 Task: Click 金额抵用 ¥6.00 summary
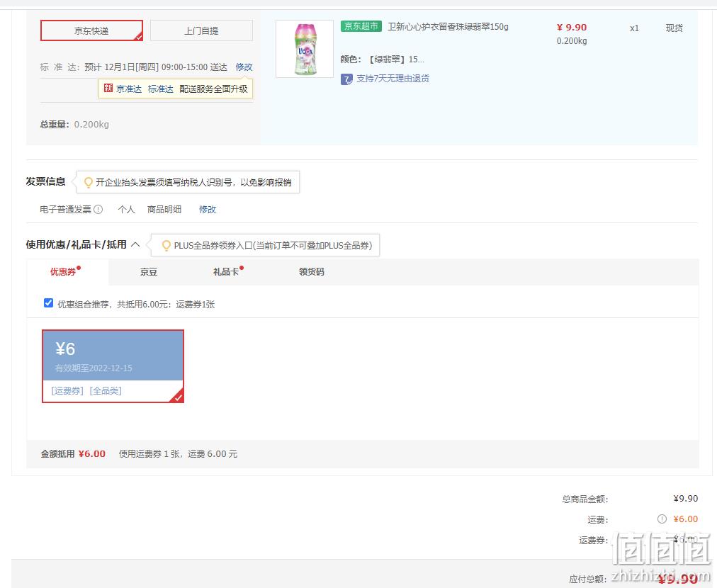tap(73, 454)
